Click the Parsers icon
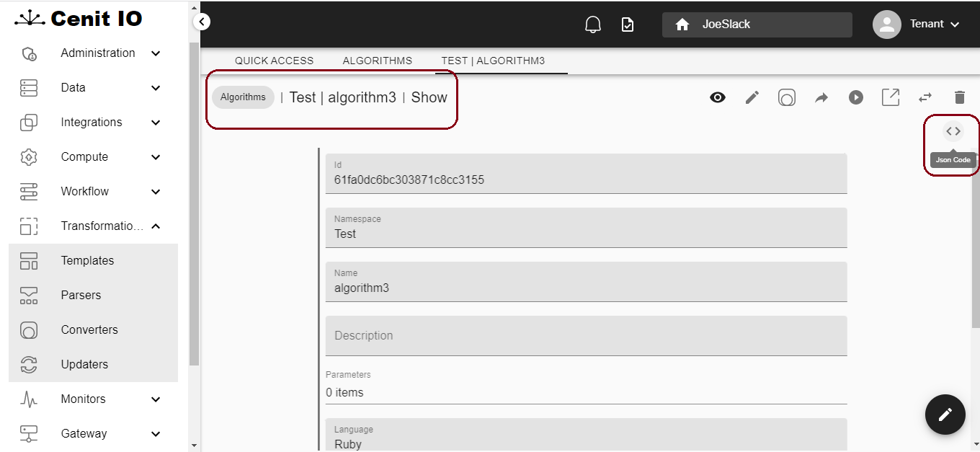 [29, 296]
